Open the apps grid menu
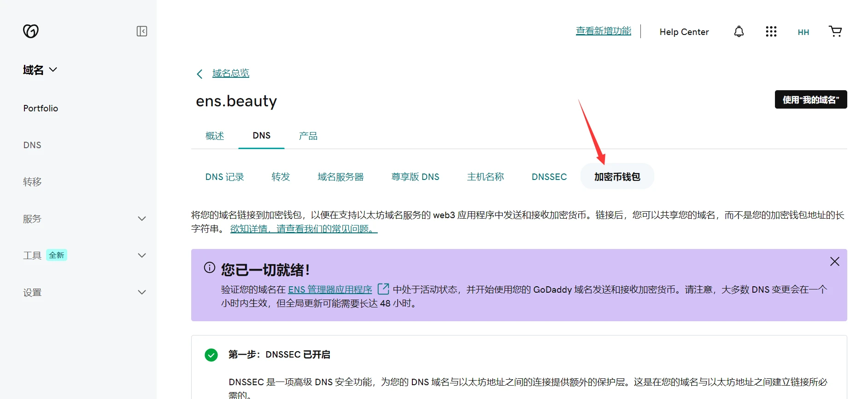This screenshot has width=868, height=399. [x=771, y=31]
